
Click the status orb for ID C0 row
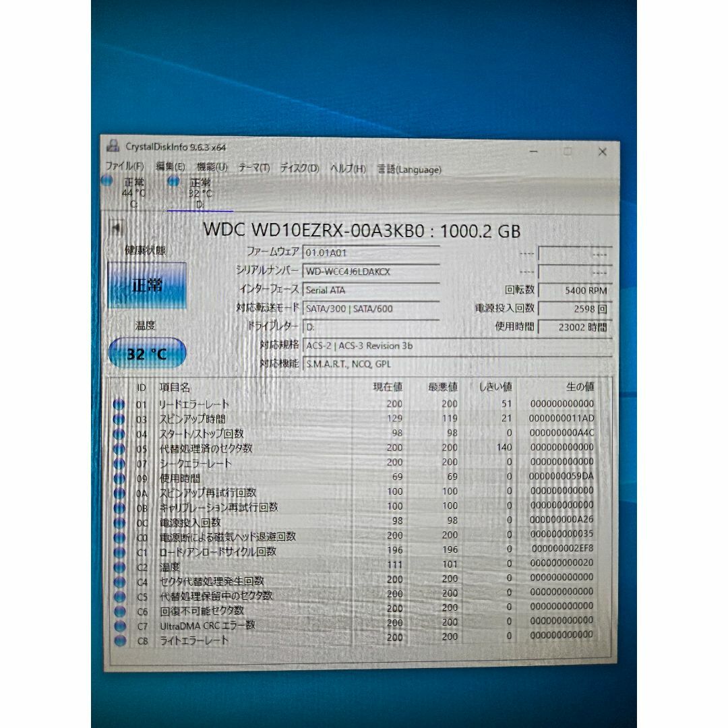coord(119,538)
